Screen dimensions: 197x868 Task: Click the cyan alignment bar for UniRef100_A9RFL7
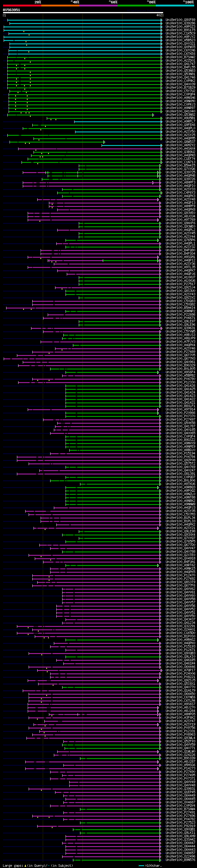coord(118,122)
